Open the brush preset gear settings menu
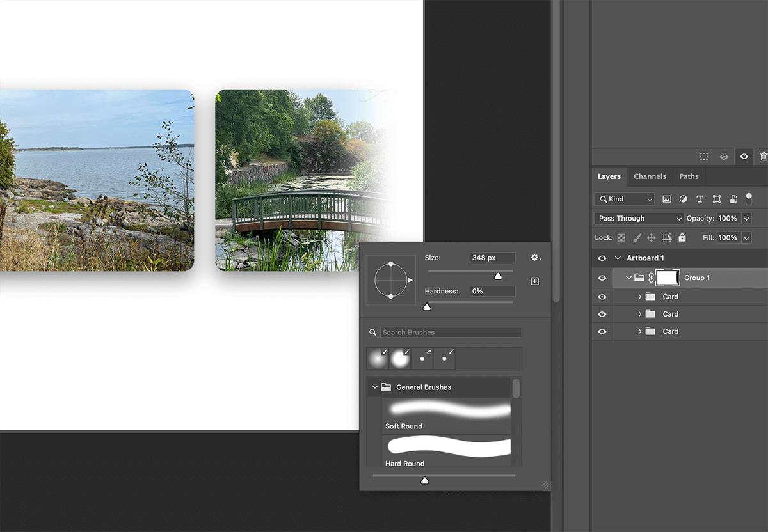The image size is (768, 532). (x=535, y=258)
